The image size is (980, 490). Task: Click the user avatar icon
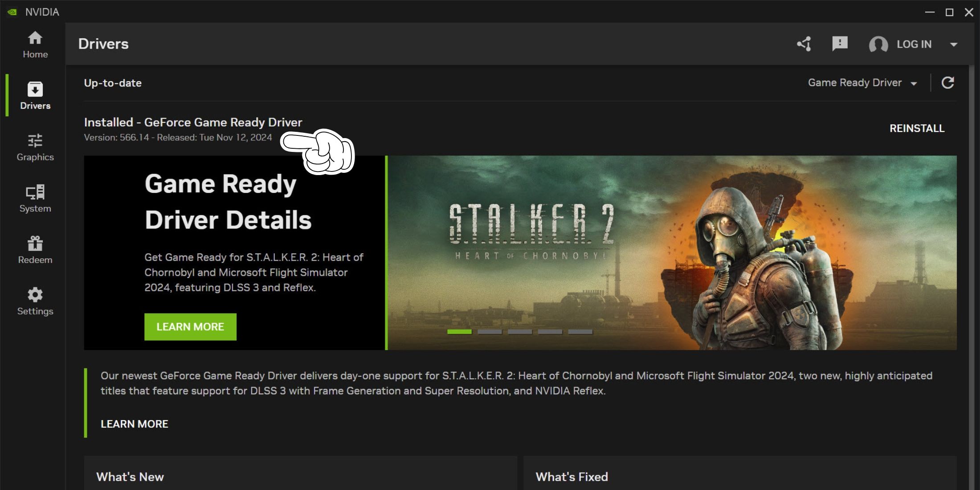tap(878, 44)
